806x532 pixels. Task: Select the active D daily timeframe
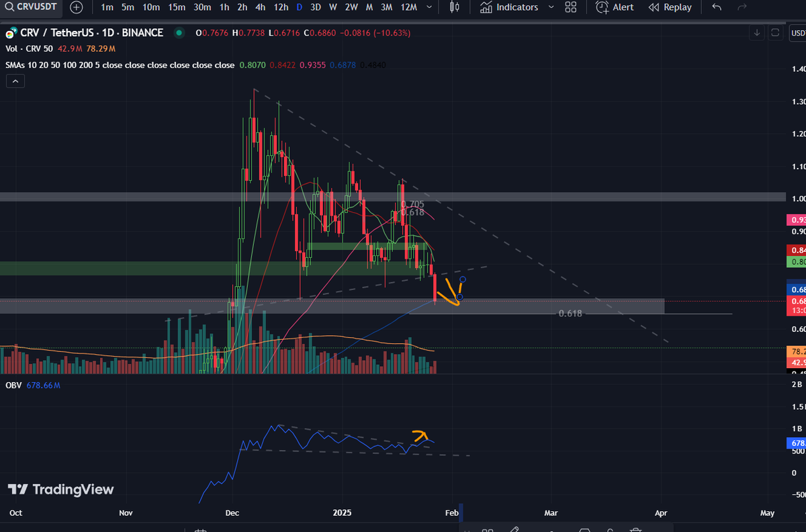point(299,7)
